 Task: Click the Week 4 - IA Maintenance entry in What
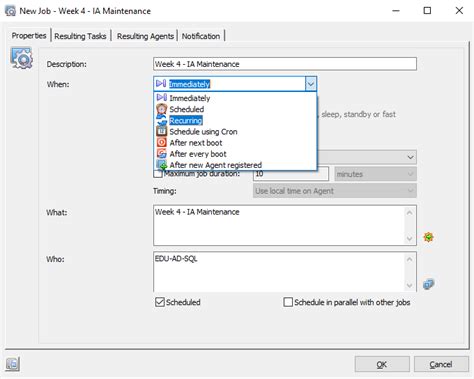point(197,212)
